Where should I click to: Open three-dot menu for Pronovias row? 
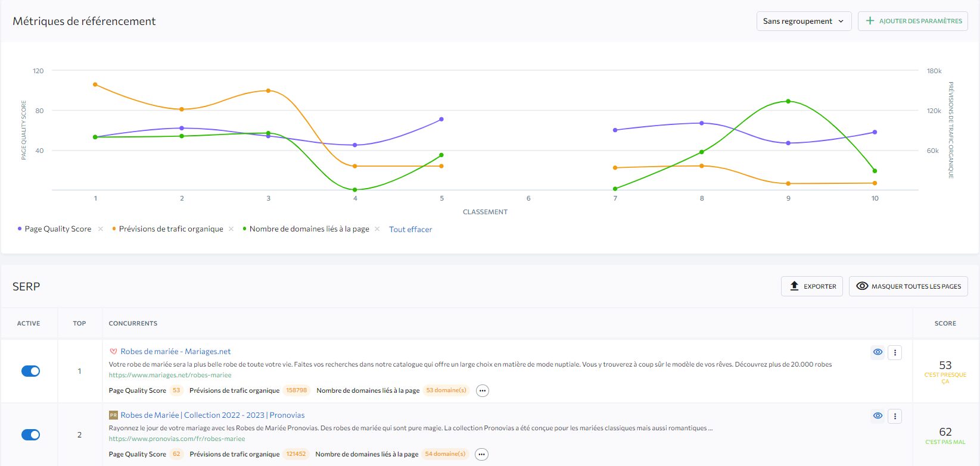(x=895, y=416)
